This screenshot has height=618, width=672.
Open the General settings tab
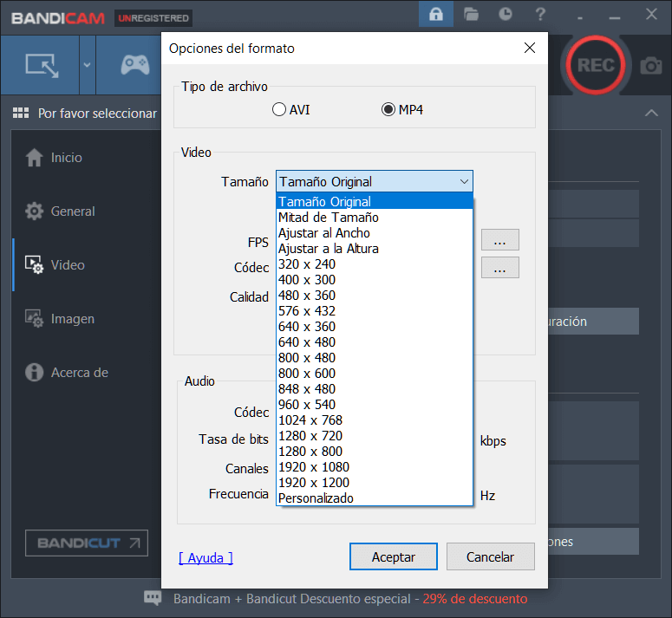pos(60,211)
